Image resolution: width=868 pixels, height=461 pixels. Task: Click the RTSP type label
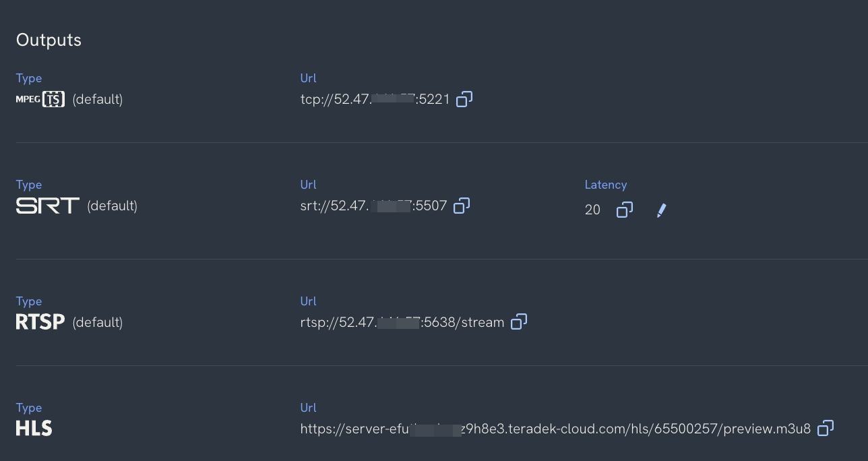[38, 322]
